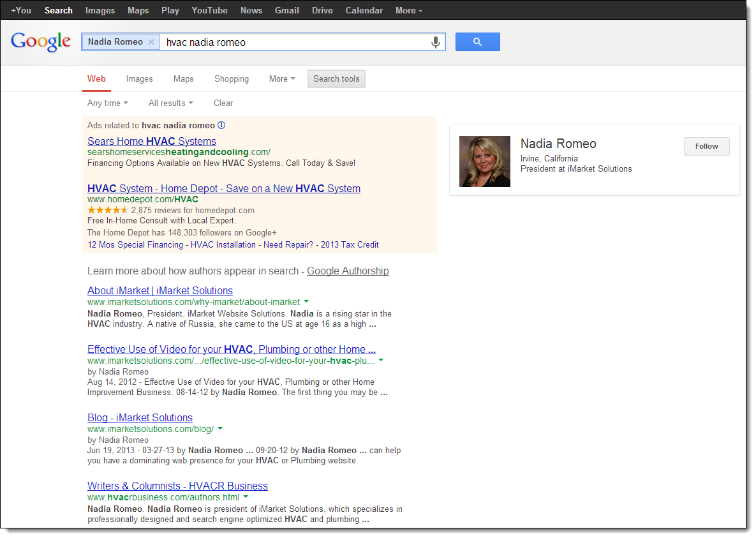Expand the hvacrbusiness.com result arrow
Image resolution: width=756 pixels, height=538 pixels.
(246, 497)
